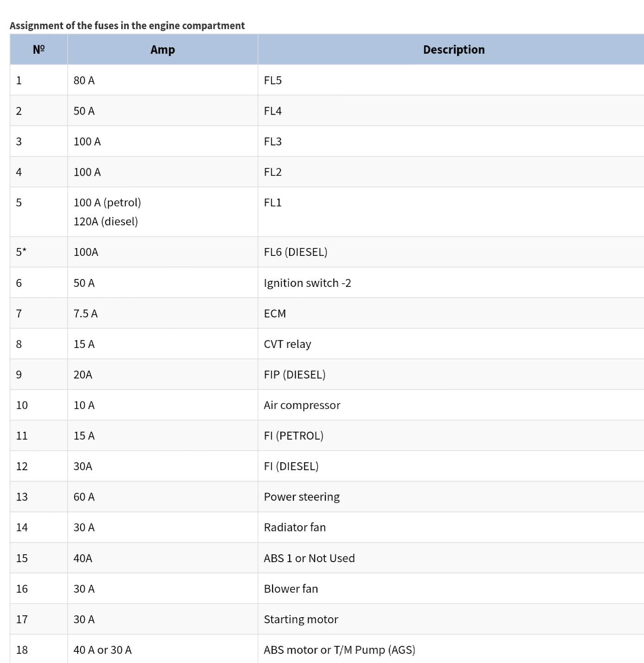
Task: Click '40 A or 30 A' amp cell
Action: tap(163, 649)
